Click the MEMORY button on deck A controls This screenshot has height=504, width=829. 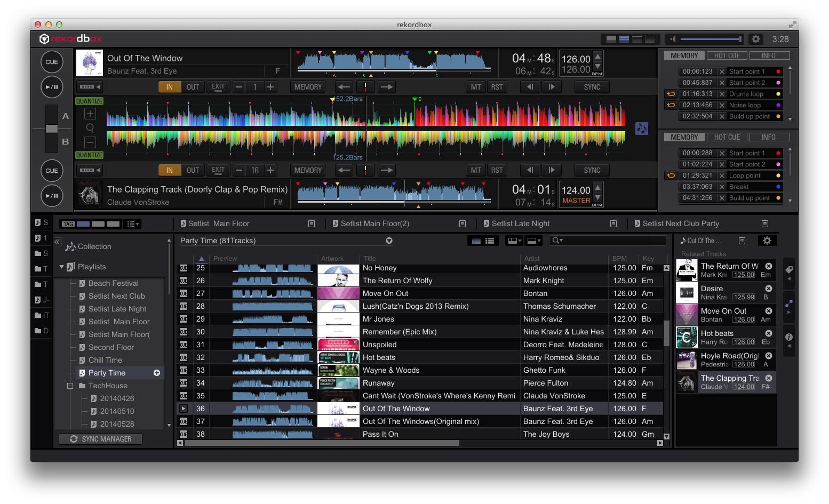308,87
